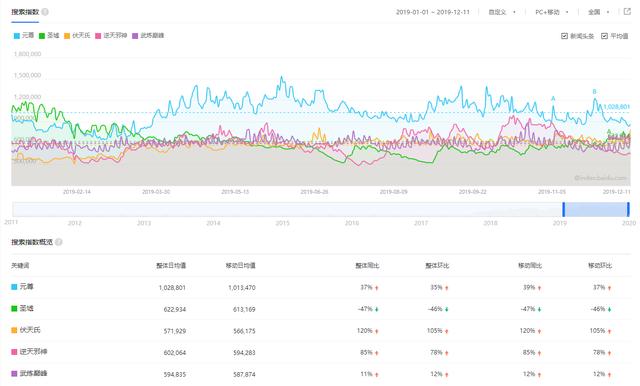Click the value 1,028,801 in the 元尊 row
This screenshot has height=386, width=640.
tap(172, 288)
